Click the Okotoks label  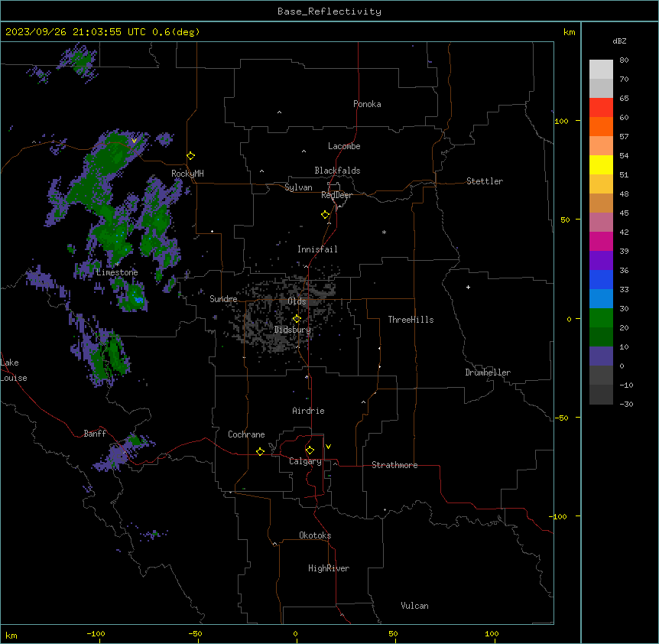pos(315,535)
